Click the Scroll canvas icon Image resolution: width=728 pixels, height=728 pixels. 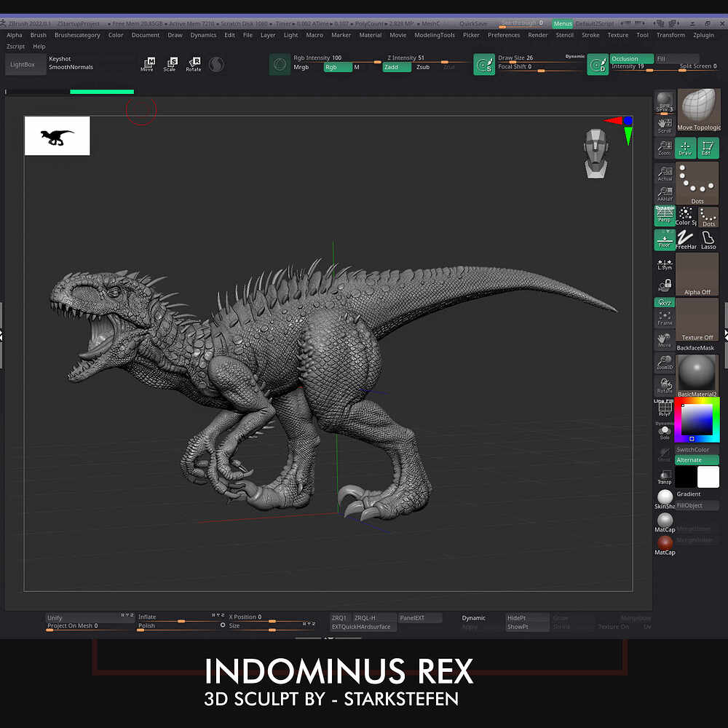pyautogui.click(x=665, y=125)
